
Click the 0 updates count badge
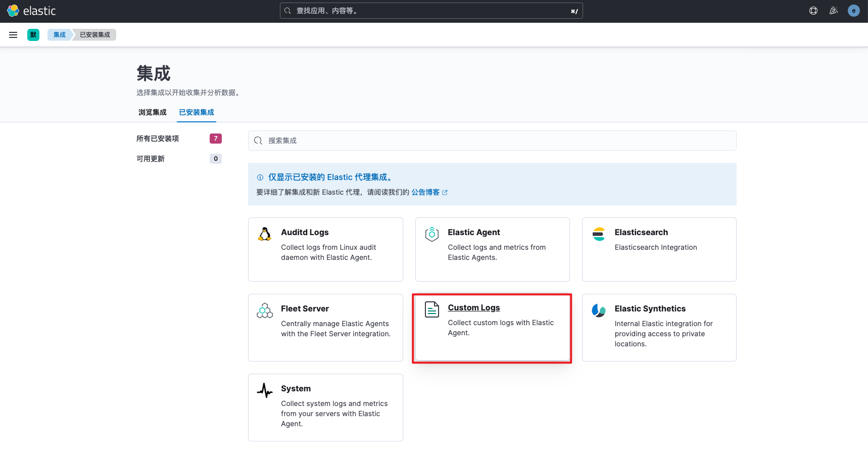216,159
